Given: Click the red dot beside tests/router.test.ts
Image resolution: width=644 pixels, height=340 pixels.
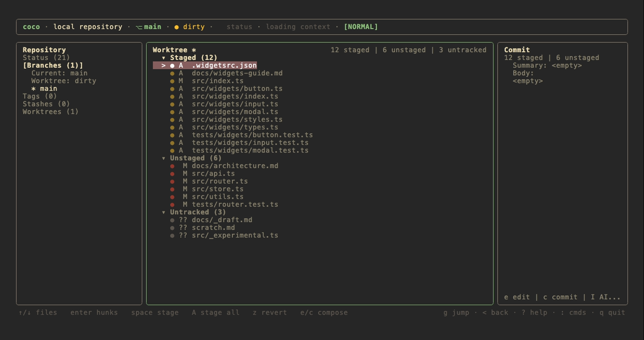Looking at the screenshot, I should point(172,205).
